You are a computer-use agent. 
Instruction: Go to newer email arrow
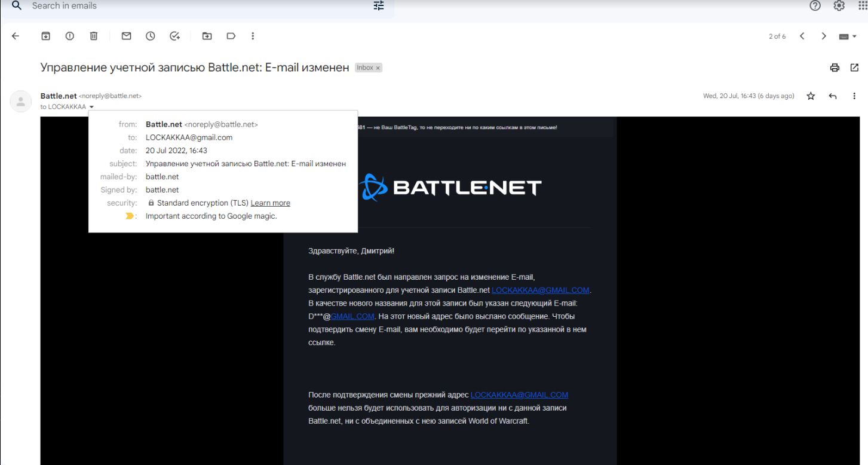[802, 36]
